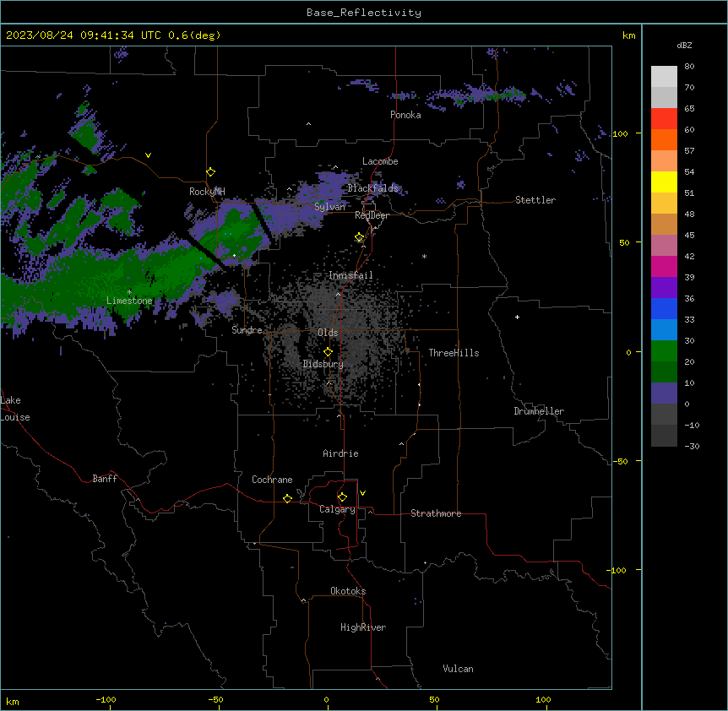The image size is (728, 711).
Task: Select the Drumheller town label
Action: (x=539, y=411)
